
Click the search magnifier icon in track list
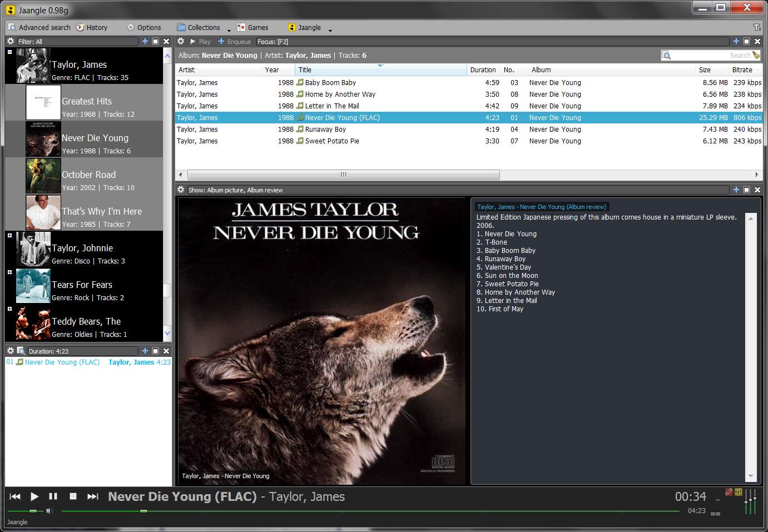[x=666, y=55]
